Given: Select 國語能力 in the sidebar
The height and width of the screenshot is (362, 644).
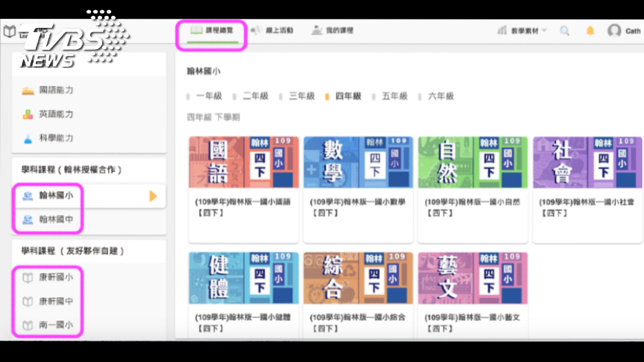Looking at the screenshot, I should (57, 90).
